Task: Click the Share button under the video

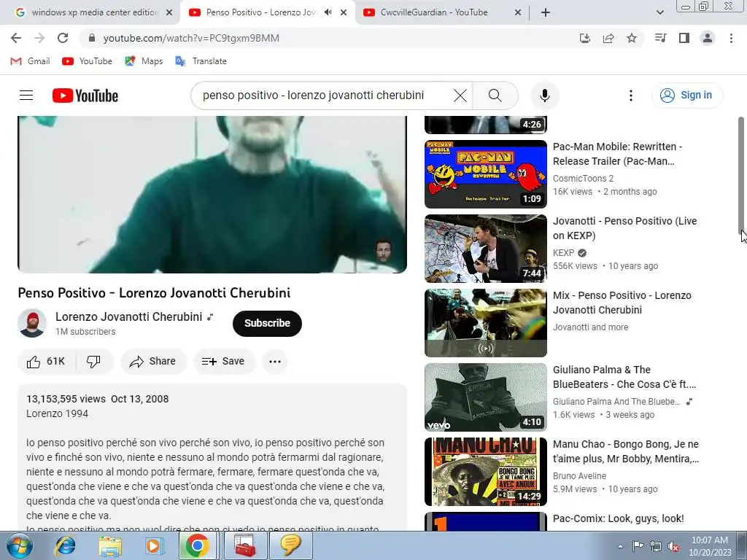Action: (x=153, y=362)
